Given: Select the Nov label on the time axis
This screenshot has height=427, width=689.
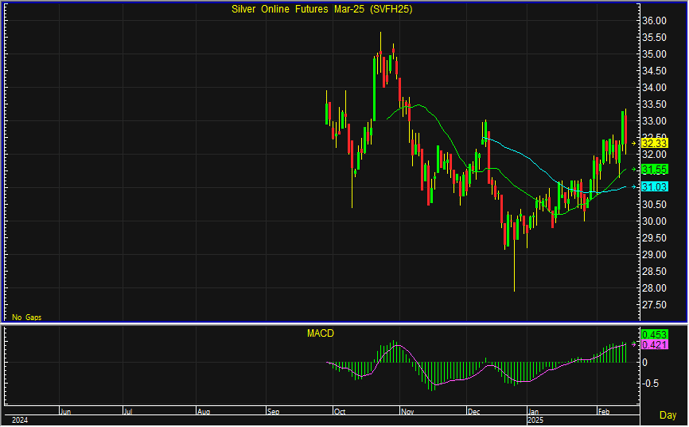Looking at the screenshot, I should coord(406,411).
